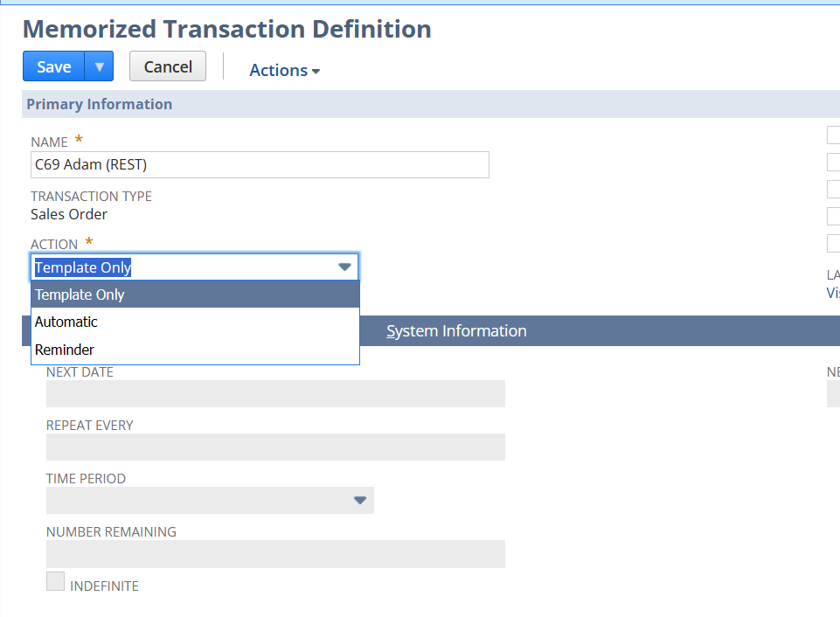Pick Reminder from the Action dropdown list
The image size is (840, 617).
coord(195,350)
